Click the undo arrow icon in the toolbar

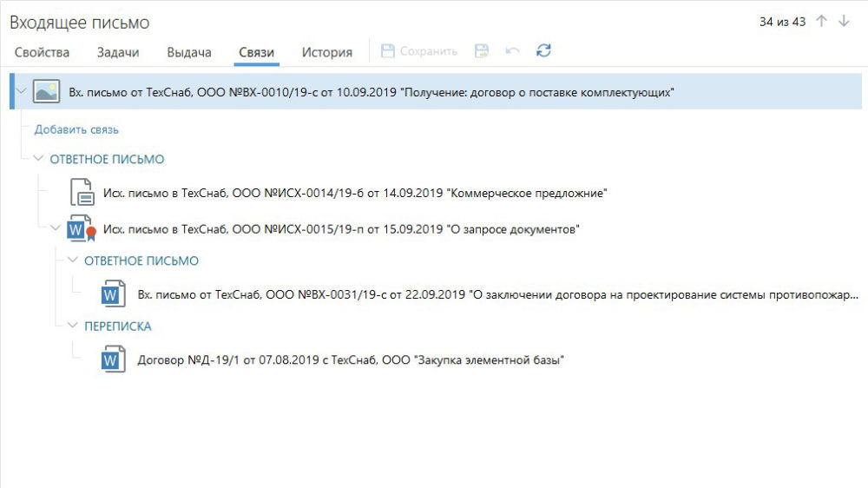pos(512,51)
